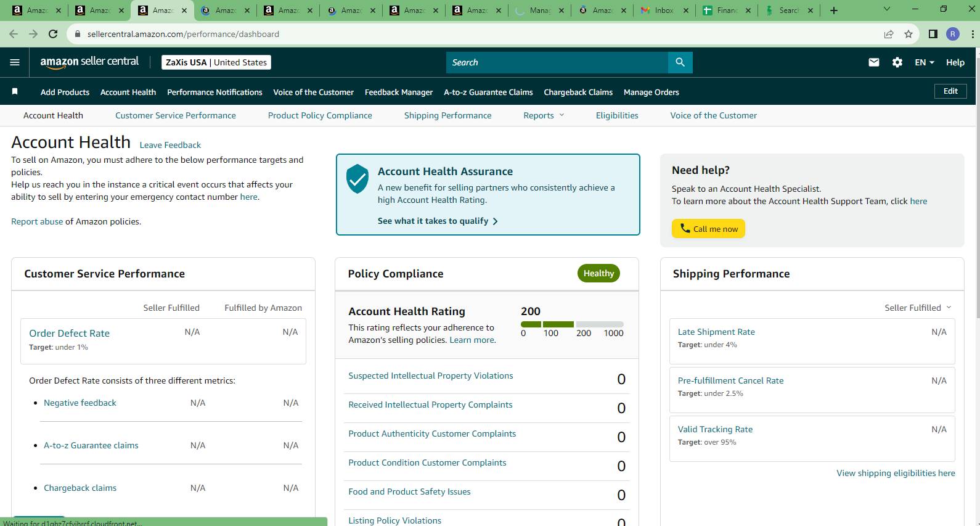The width and height of the screenshot is (980, 526).
Task: Bookmark this page with the star icon
Action: [x=909, y=34]
